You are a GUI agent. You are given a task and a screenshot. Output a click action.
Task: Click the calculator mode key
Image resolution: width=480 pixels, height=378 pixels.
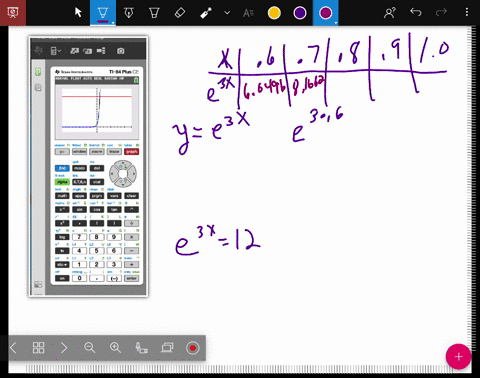79,168
